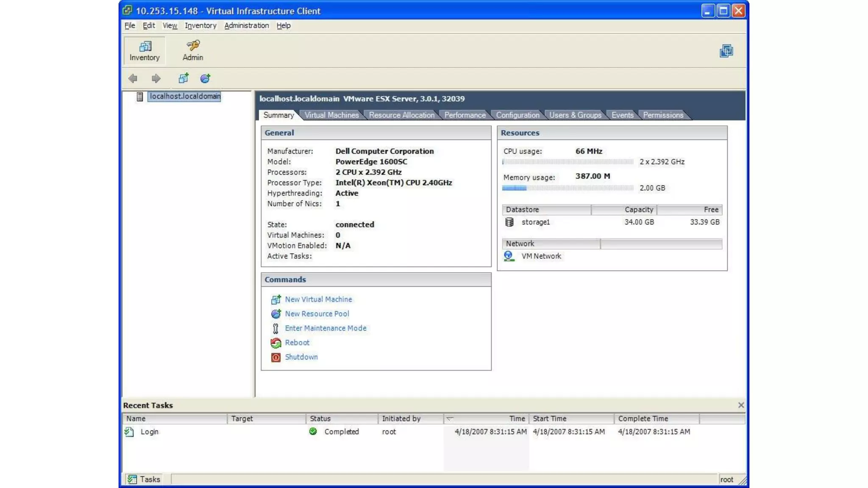
Task: Click the top-right console windows icon
Action: click(x=726, y=51)
